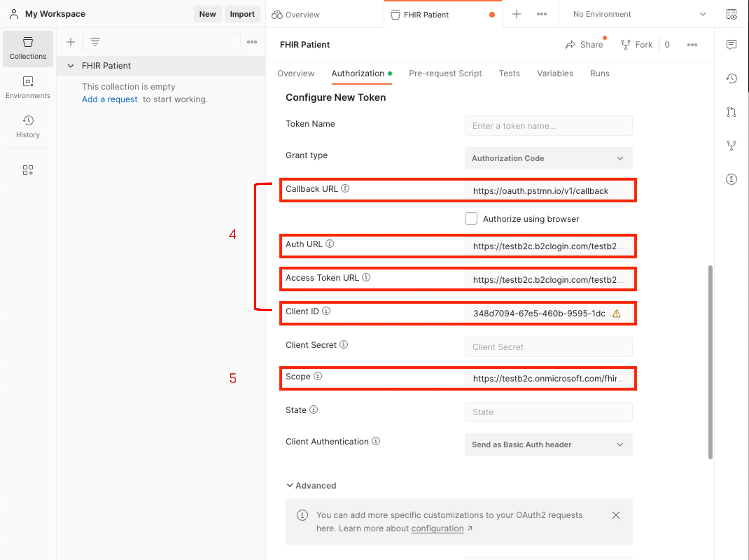Select the FHIR Patient open tab
The height and width of the screenshot is (560, 749).
coord(443,15)
